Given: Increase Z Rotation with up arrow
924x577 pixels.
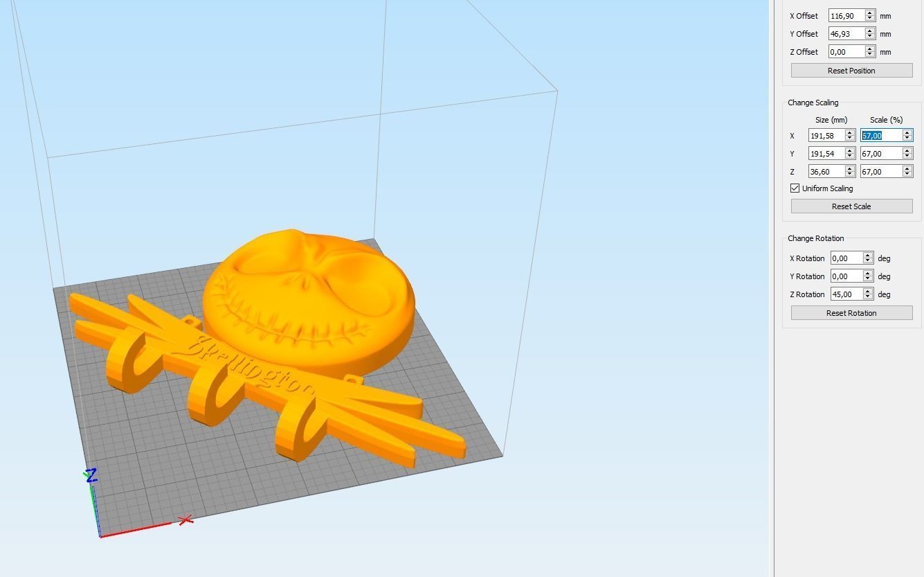Looking at the screenshot, I should tap(868, 292).
